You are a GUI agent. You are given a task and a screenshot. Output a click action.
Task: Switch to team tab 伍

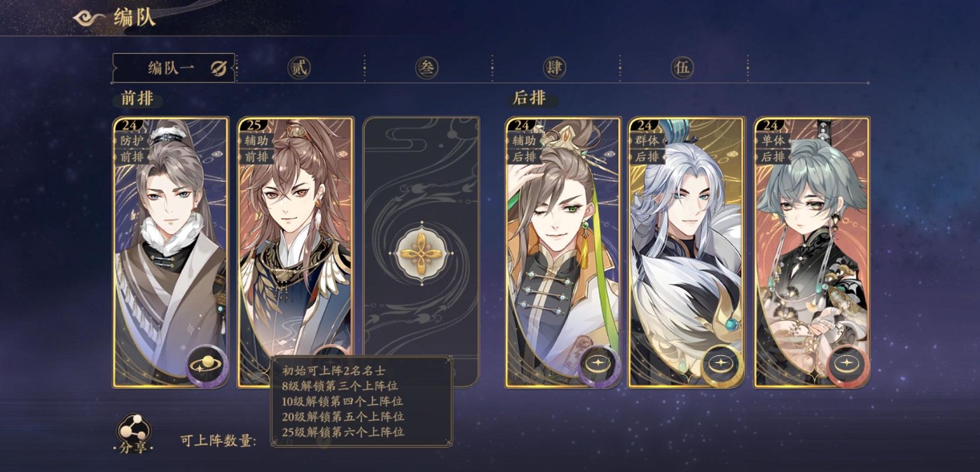(682, 68)
